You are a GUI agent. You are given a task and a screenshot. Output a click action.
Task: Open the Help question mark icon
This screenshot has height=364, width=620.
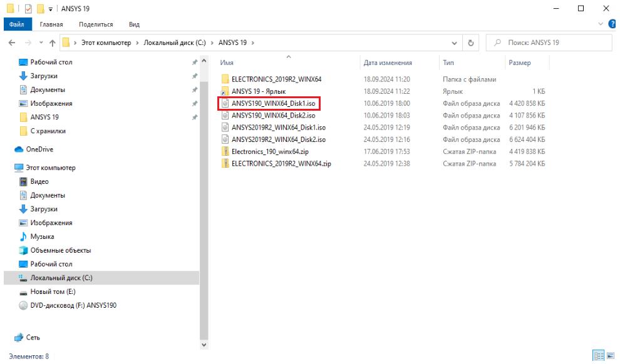point(612,24)
